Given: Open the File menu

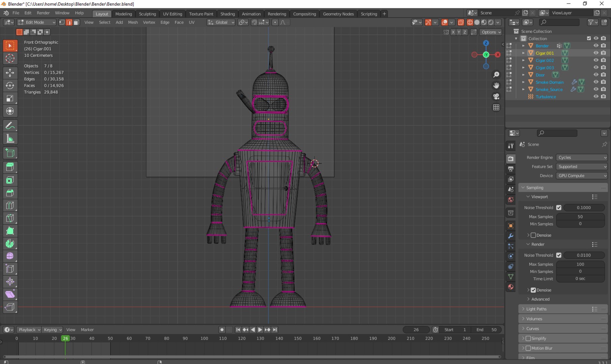Looking at the screenshot, I should pyautogui.click(x=16, y=13).
